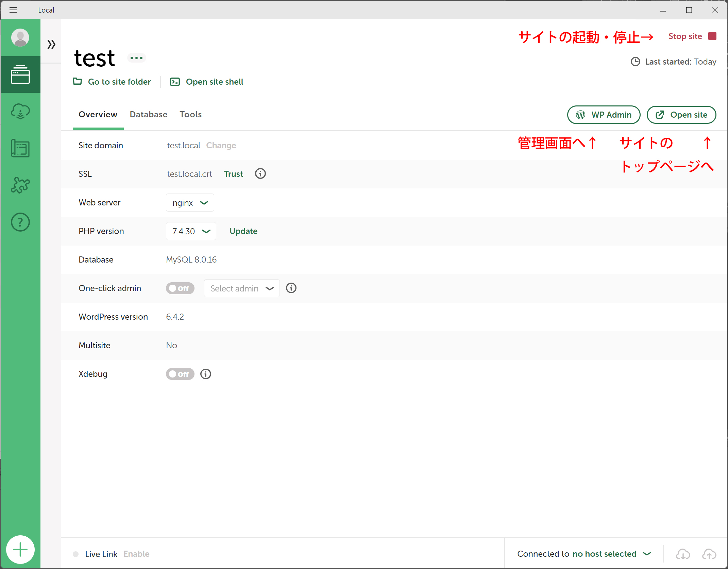The width and height of the screenshot is (728, 569).
Task: Expand sites list with double chevron
Action: tap(51, 44)
